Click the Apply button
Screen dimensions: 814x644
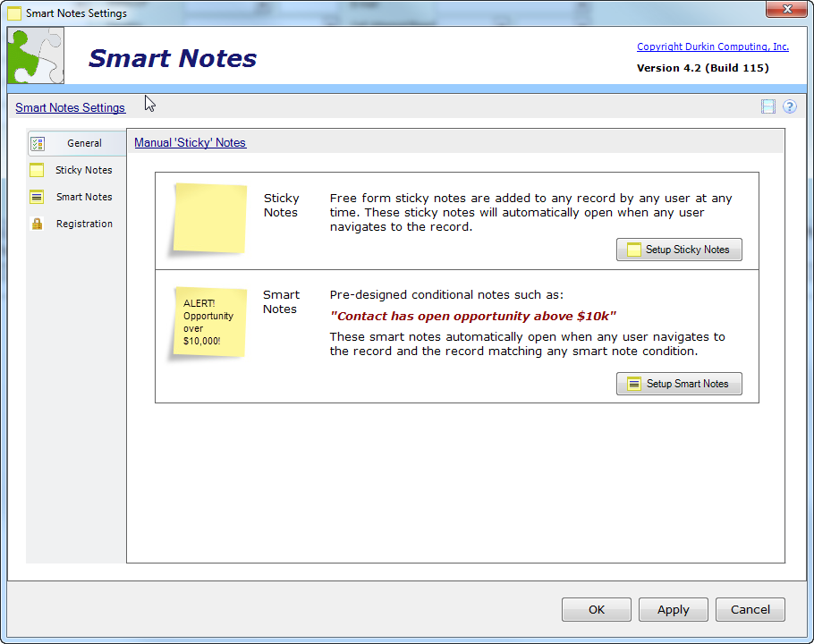(674, 610)
